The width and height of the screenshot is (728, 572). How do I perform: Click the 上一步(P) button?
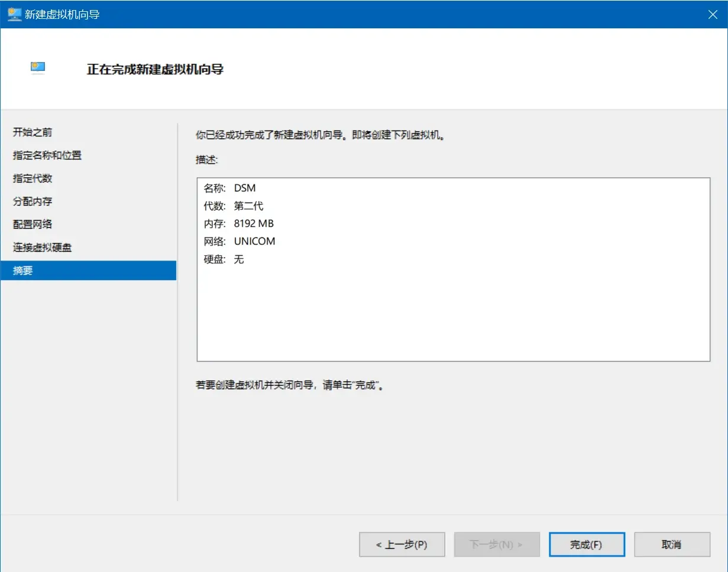402,545
